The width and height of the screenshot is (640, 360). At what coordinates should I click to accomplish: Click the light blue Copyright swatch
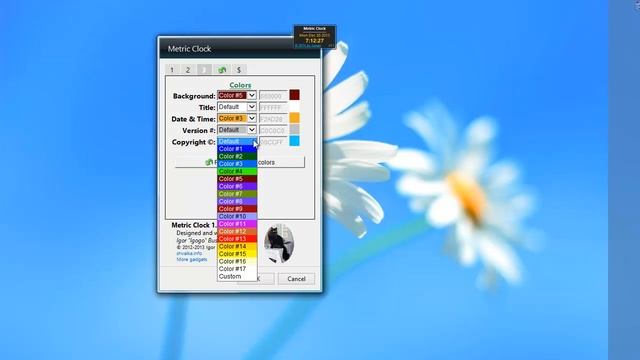coord(294,141)
